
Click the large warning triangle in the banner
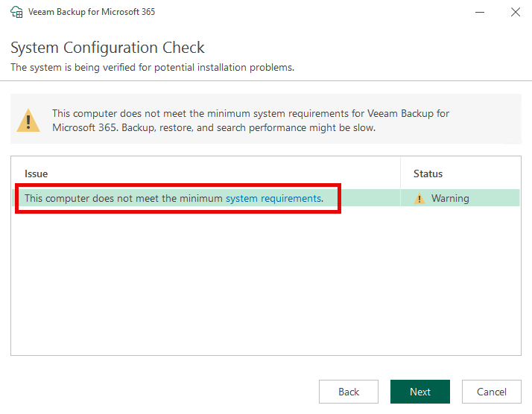click(29, 120)
